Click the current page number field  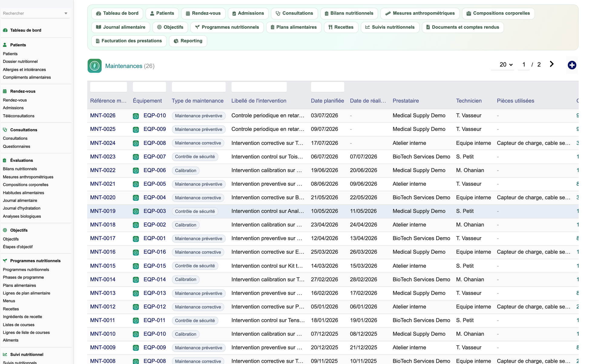[524, 64]
